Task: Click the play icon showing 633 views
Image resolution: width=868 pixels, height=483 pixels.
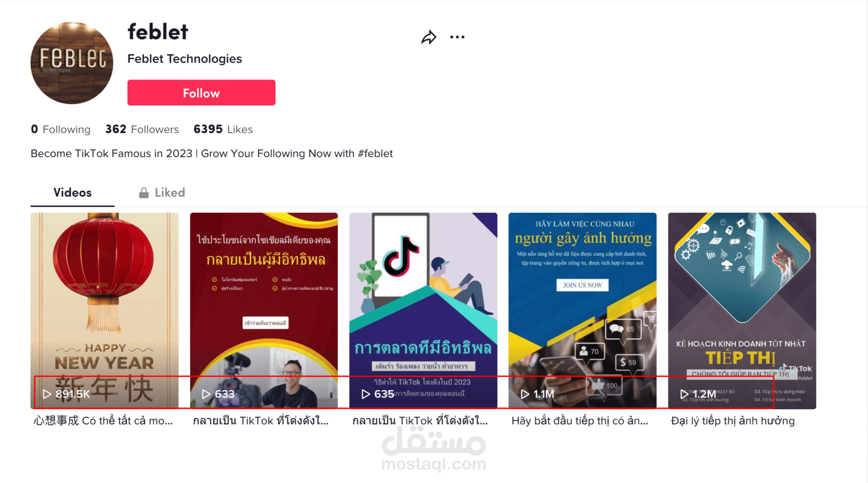Action: tap(206, 394)
